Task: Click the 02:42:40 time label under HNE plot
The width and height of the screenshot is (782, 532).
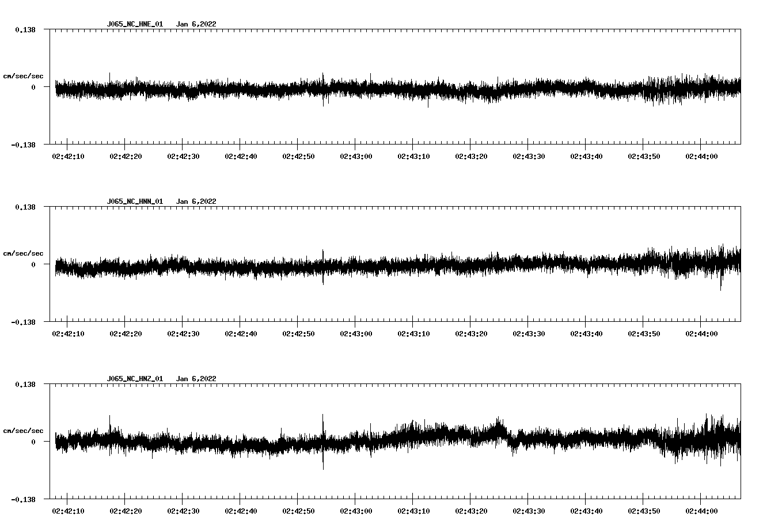Action: click(241, 157)
